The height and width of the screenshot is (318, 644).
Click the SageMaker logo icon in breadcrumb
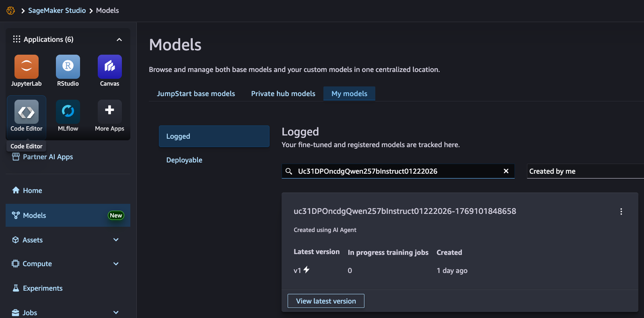pos(11,10)
